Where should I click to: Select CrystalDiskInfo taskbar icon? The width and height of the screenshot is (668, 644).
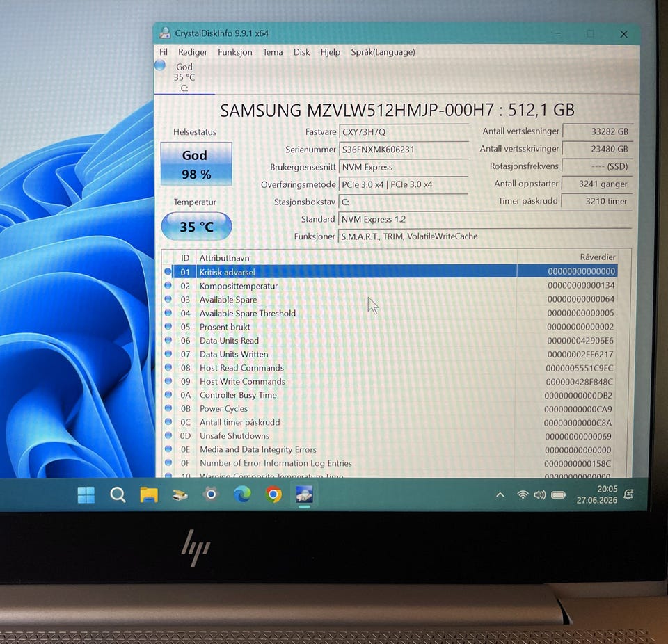tap(304, 494)
